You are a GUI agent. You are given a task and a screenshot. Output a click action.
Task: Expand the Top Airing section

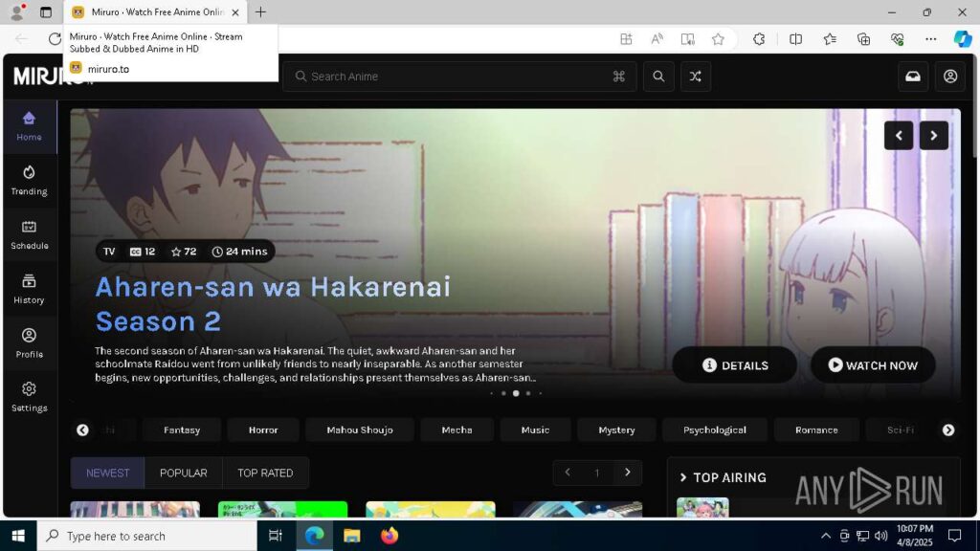[x=723, y=477]
